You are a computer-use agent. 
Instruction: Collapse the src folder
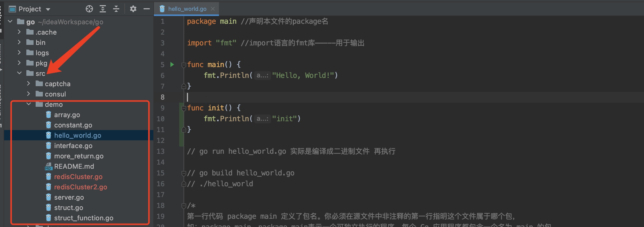pos(19,73)
